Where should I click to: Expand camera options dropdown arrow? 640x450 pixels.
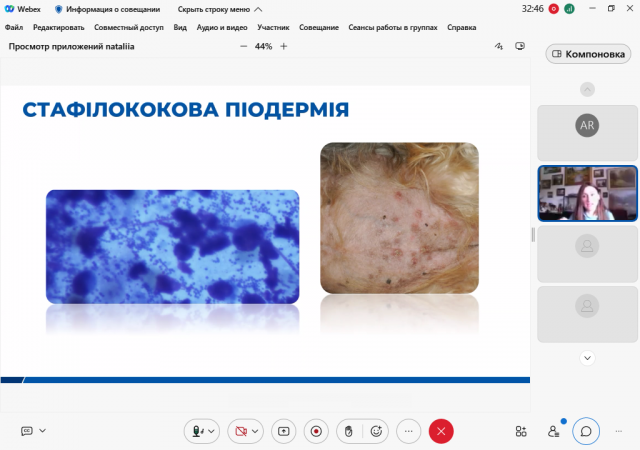[x=255, y=431]
